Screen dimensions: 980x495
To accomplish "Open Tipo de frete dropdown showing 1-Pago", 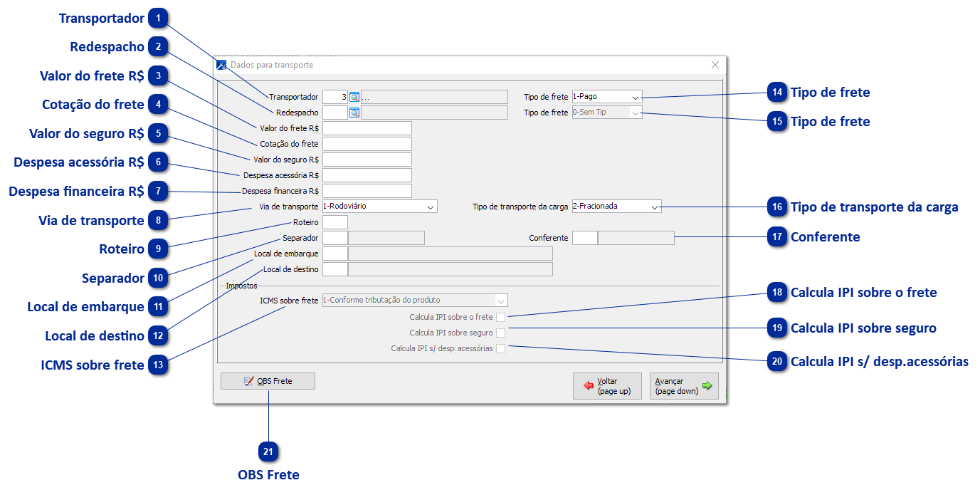I will (607, 97).
